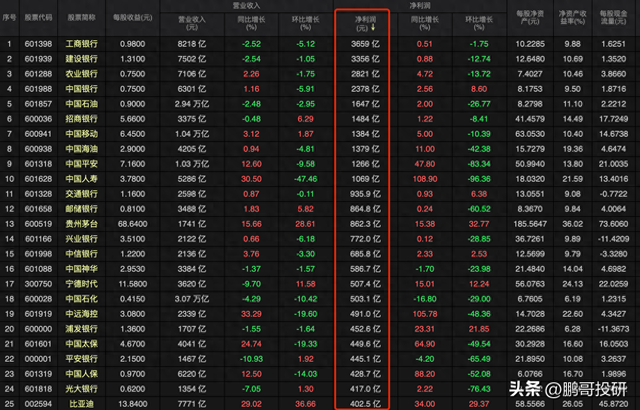Image resolution: width=640 pixels, height=410 pixels.
Task: Open stock 中国银行
Action: [82, 89]
